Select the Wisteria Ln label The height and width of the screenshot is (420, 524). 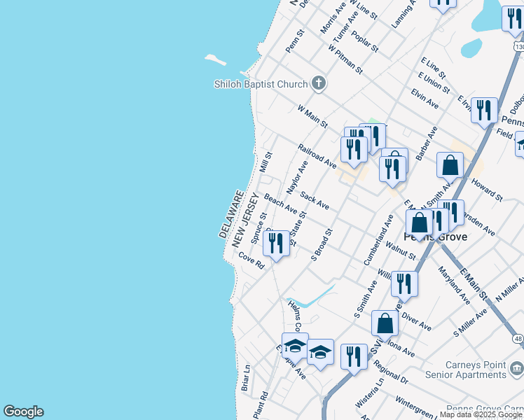point(369,393)
